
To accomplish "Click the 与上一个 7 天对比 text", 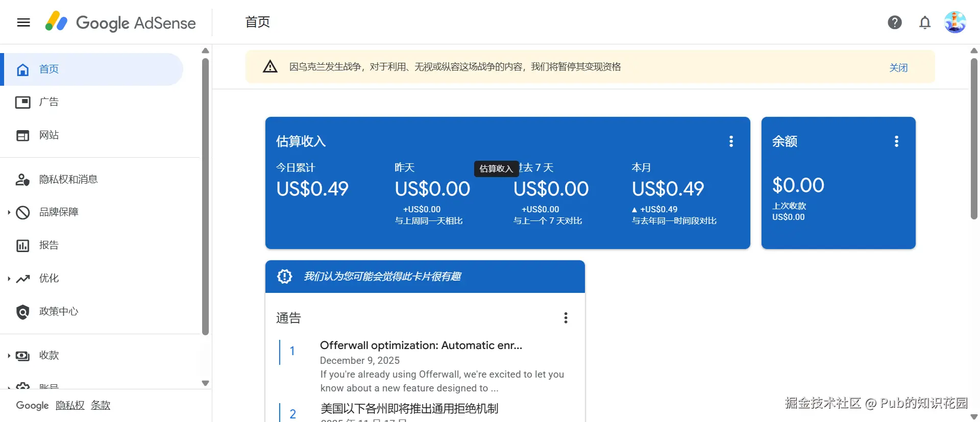I will (x=548, y=221).
